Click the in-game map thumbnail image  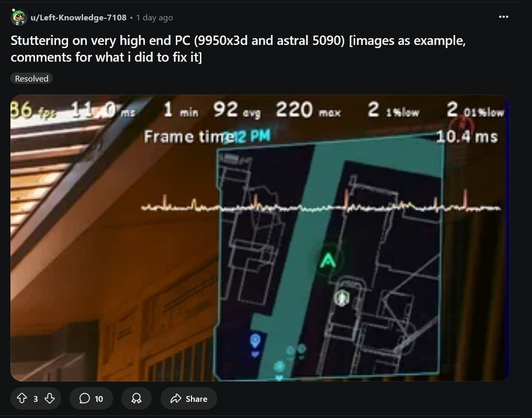tap(260, 238)
